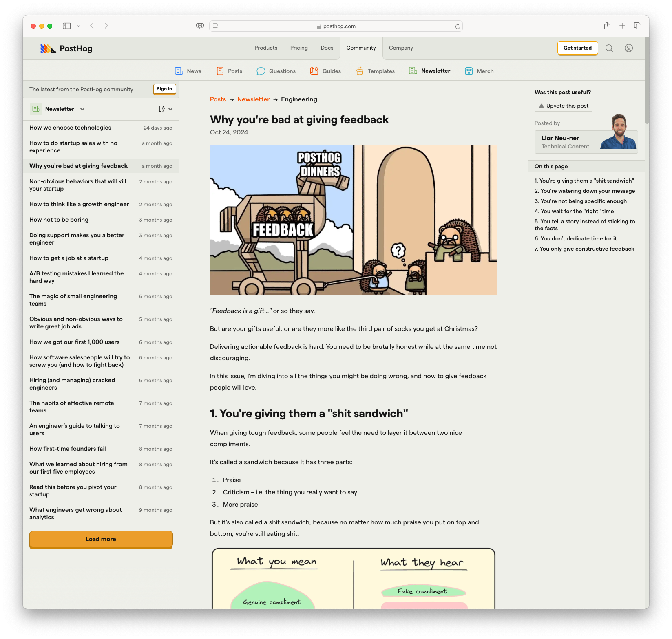Click the PostHog logo in header
The height and width of the screenshot is (639, 672).
click(x=66, y=48)
